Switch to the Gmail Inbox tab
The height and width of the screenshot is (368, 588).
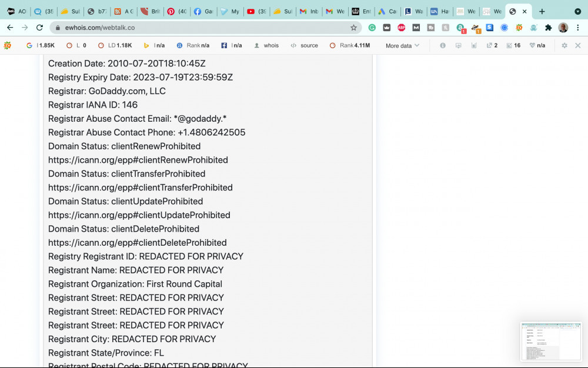pos(309,12)
